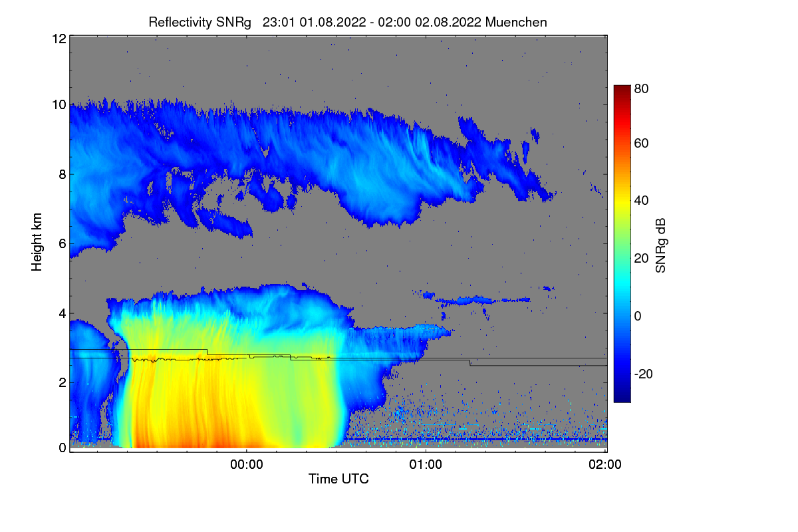
Task: Click the 00:00 time axis label
Action: tap(247, 465)
